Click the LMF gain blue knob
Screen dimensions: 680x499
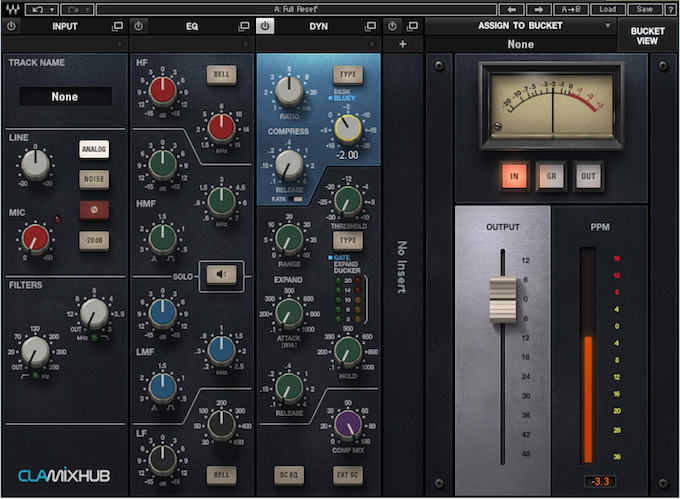point(163,313)
